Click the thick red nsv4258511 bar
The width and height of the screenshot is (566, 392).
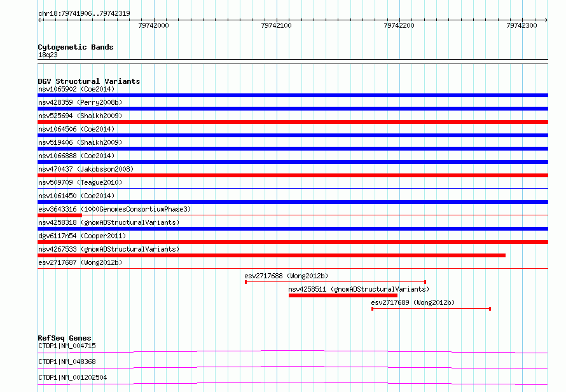click(343, 295)
